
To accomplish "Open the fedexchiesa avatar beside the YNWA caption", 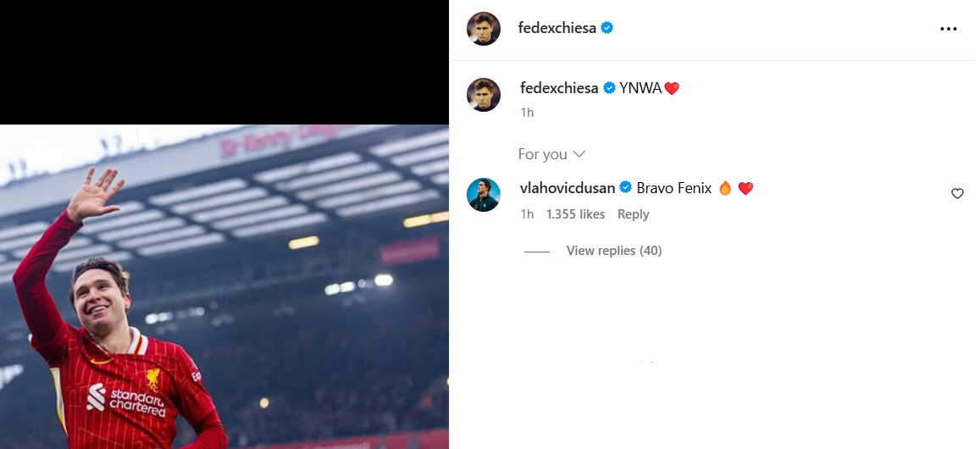I will [484, 94].
